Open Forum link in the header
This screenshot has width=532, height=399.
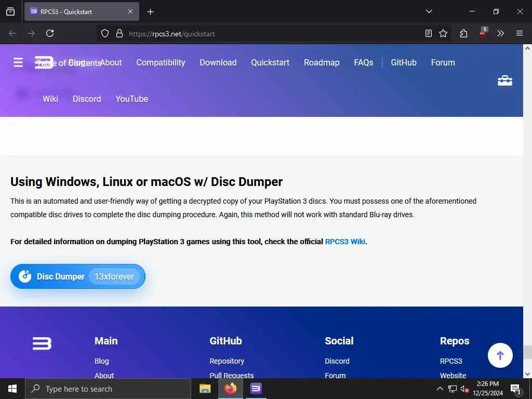(443, 62)
